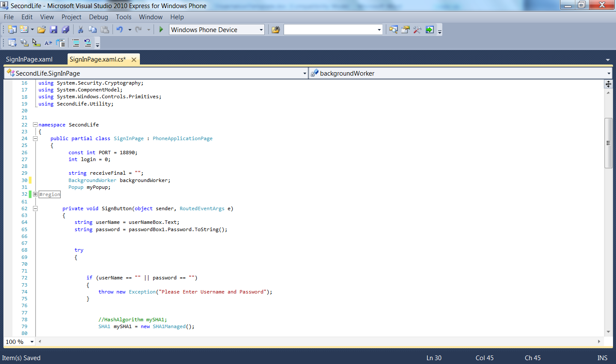Screen dimensions: 616x364
Task: Start debugging with the green play icon
Action: pyautogui.click(x=161, y=29)
